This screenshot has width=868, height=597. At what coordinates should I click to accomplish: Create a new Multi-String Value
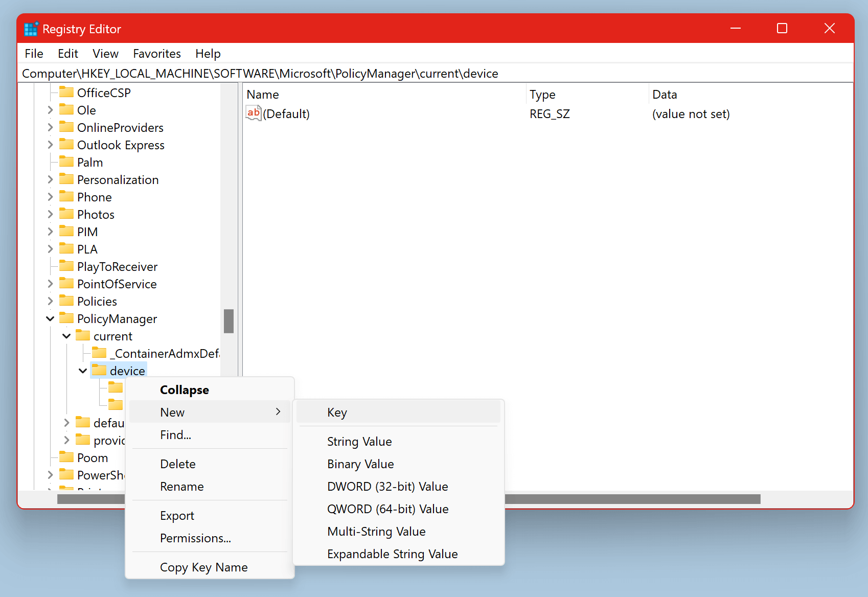[398, 531]
